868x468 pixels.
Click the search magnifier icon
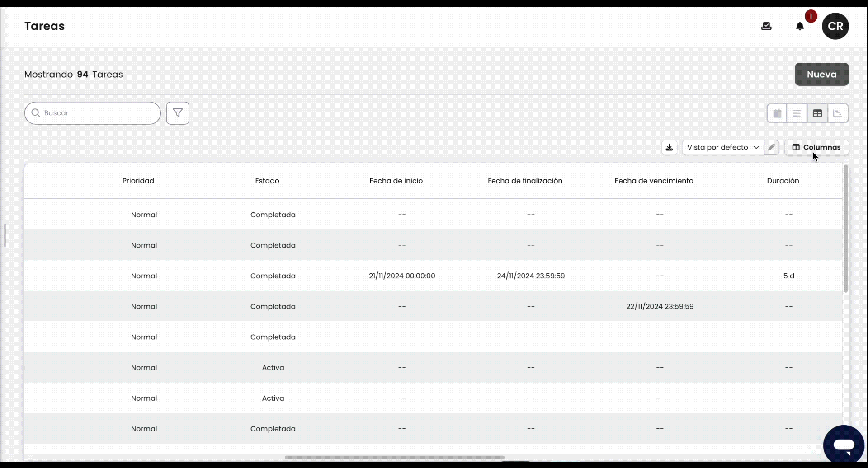pyautogui.click(x=36, y=113)
